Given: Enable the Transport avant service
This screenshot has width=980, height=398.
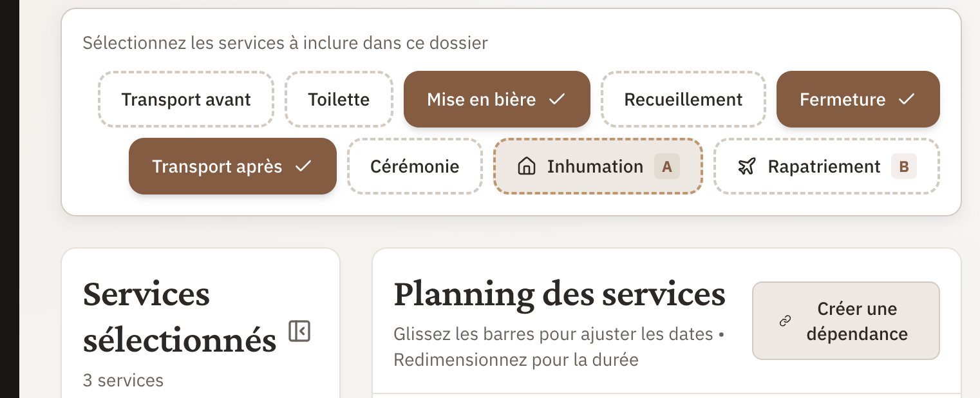Looking at the screenshot, I should pyautogui.click(x=186, y=100).
